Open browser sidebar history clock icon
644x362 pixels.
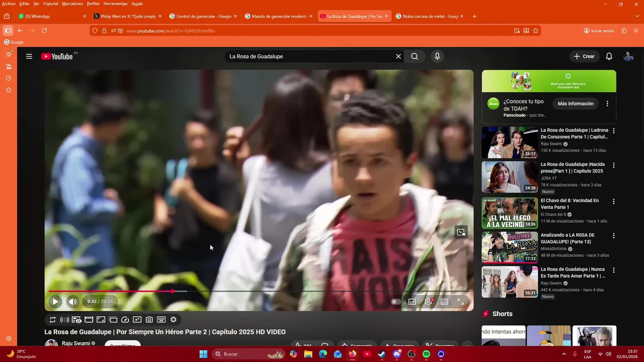[9, 78]
